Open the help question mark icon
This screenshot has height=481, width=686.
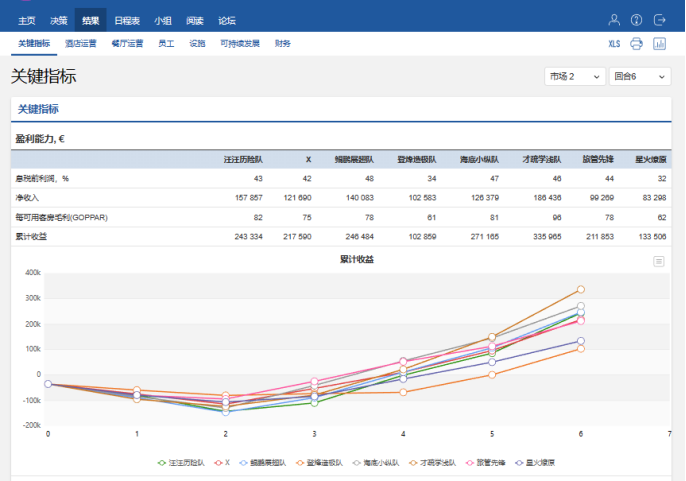tap(637, 20)
